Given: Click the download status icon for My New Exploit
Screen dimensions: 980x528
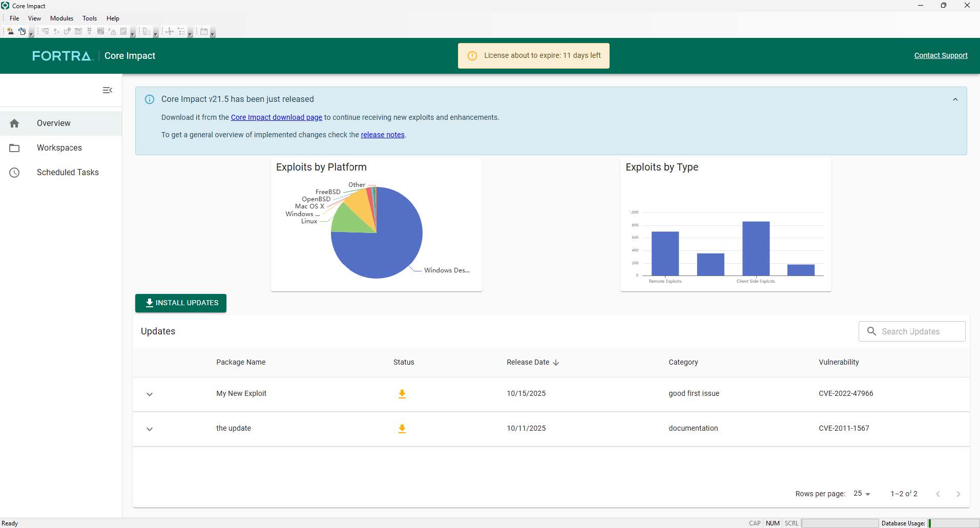Looking at the screenshot, I should [x=402, y=394].
